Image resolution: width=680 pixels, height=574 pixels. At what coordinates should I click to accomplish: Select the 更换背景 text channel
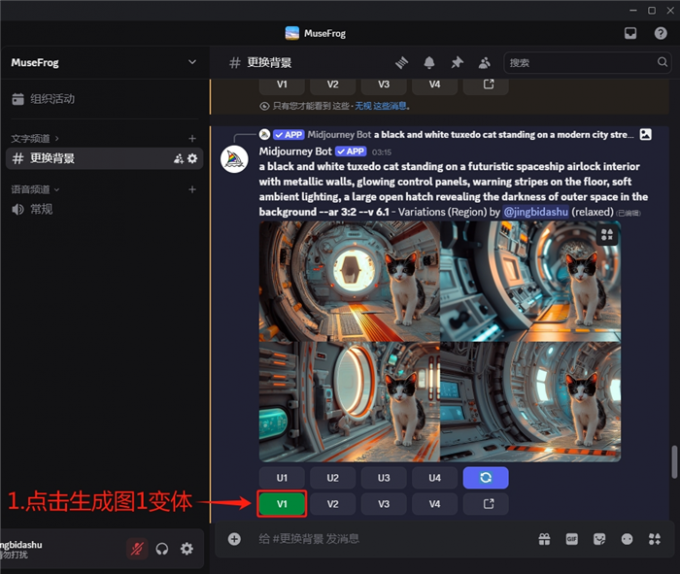104,158
